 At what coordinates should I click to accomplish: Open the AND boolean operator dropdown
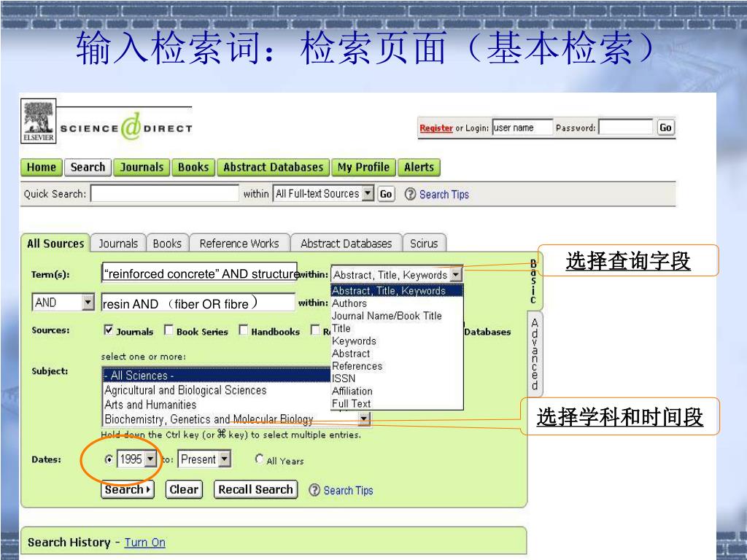[x=88, y=302]
